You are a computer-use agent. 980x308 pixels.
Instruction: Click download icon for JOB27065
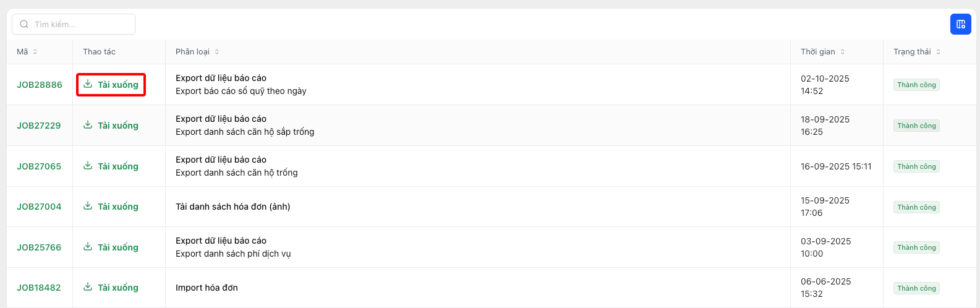pos(88,166)
